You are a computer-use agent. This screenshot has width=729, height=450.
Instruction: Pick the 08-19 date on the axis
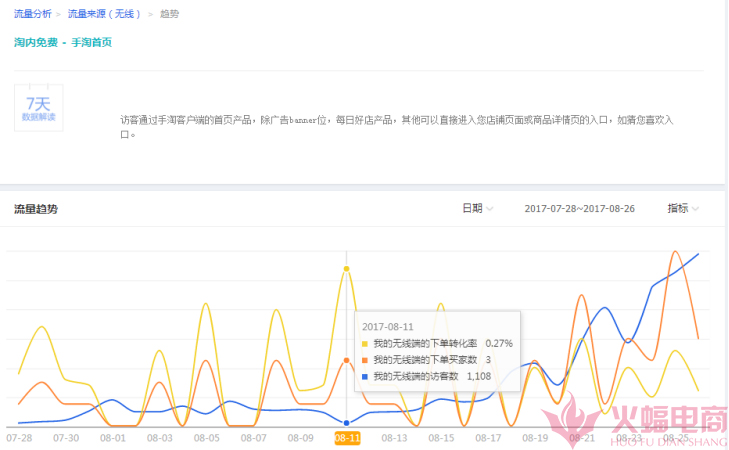point(535,438)
